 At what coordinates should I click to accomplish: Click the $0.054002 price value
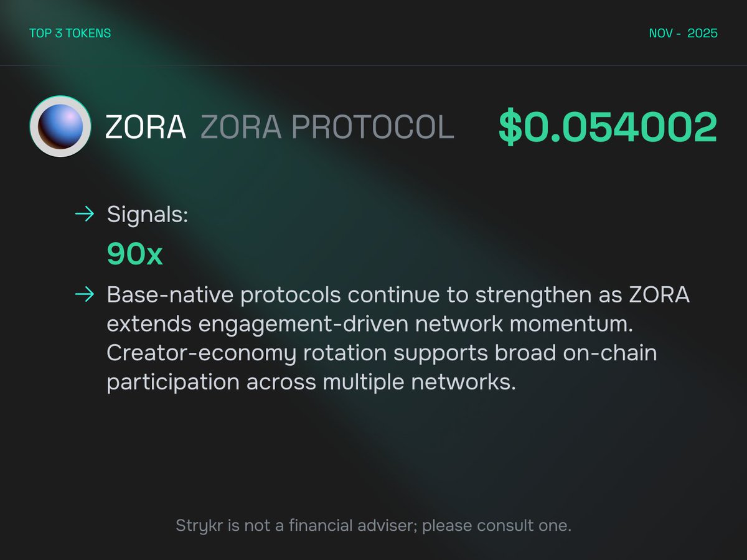pos(608,128)
